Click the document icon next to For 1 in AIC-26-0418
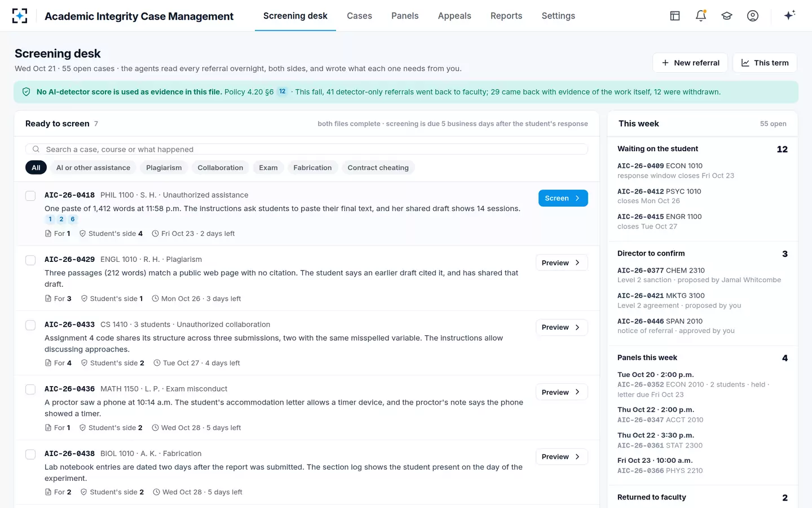This screenshot has width=812, height=508. pyautogui.click(x=48, y=234)
